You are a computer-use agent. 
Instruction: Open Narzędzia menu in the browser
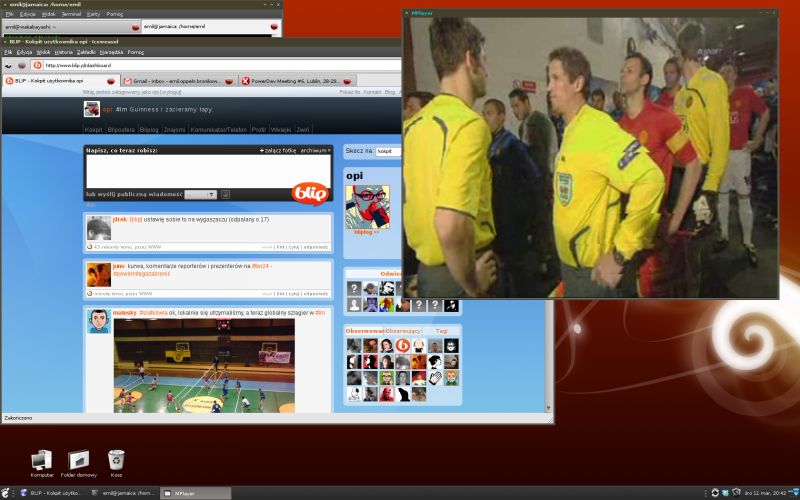pyautogui.click(x=111, y=52)
